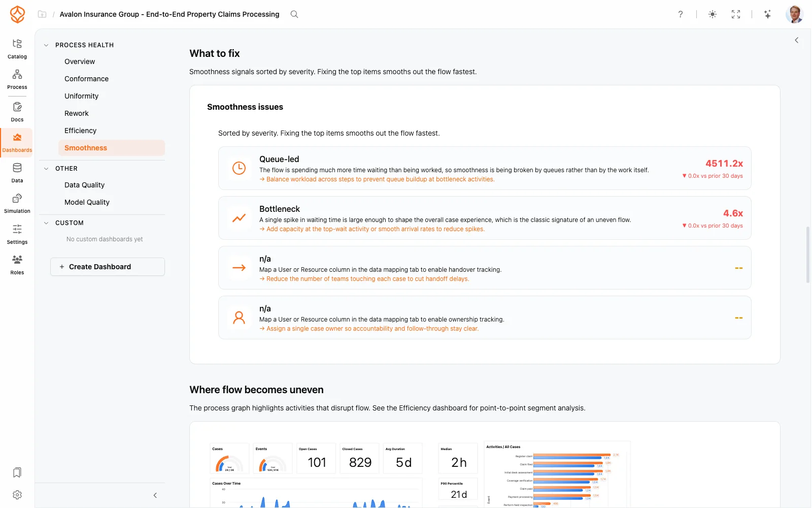Viewport: 812px width, 508px height.
Task: Open the Queue-led issue card
Action: point(485,168)
